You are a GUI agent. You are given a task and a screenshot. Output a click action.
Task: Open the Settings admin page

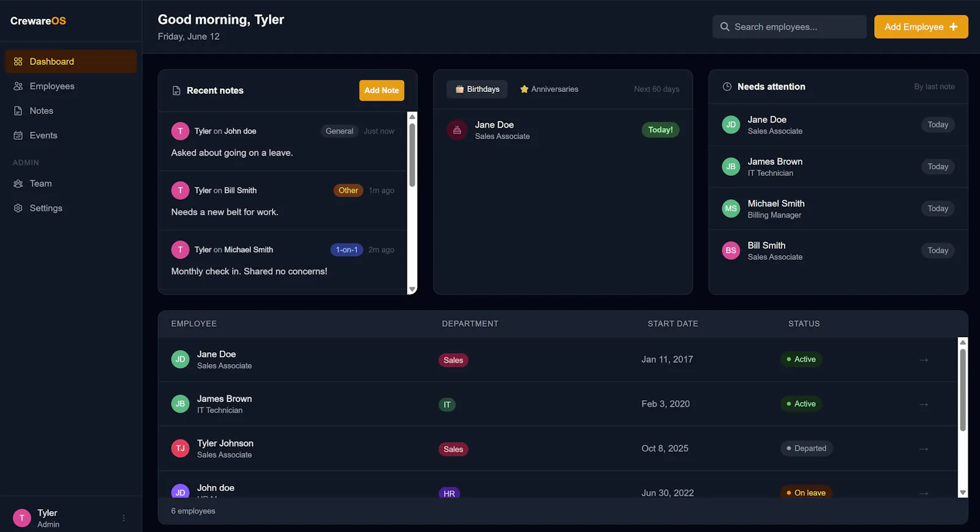click(71, 208)
